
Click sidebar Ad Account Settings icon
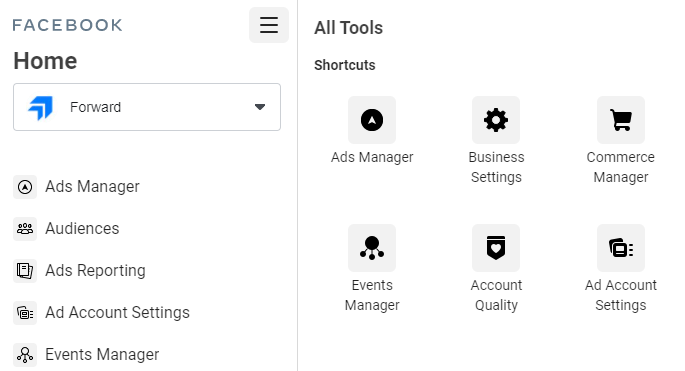click(25, 313)
